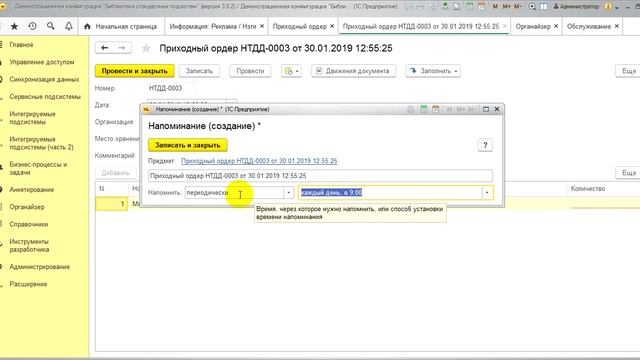
Task: Click the Количество column header
Action: 587,189
